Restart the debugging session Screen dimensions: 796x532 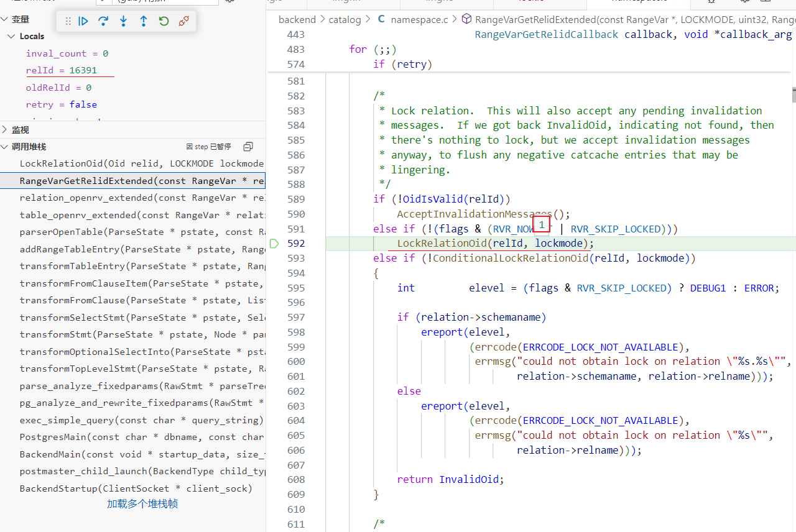[x=164, y=21]
